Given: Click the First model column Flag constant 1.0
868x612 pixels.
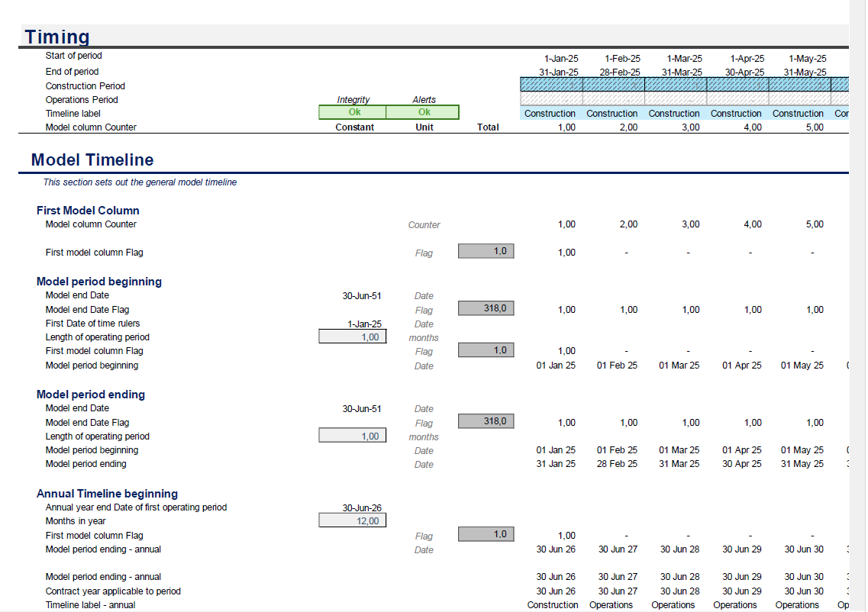Looking at the screenshot, I should coord(486,250).
